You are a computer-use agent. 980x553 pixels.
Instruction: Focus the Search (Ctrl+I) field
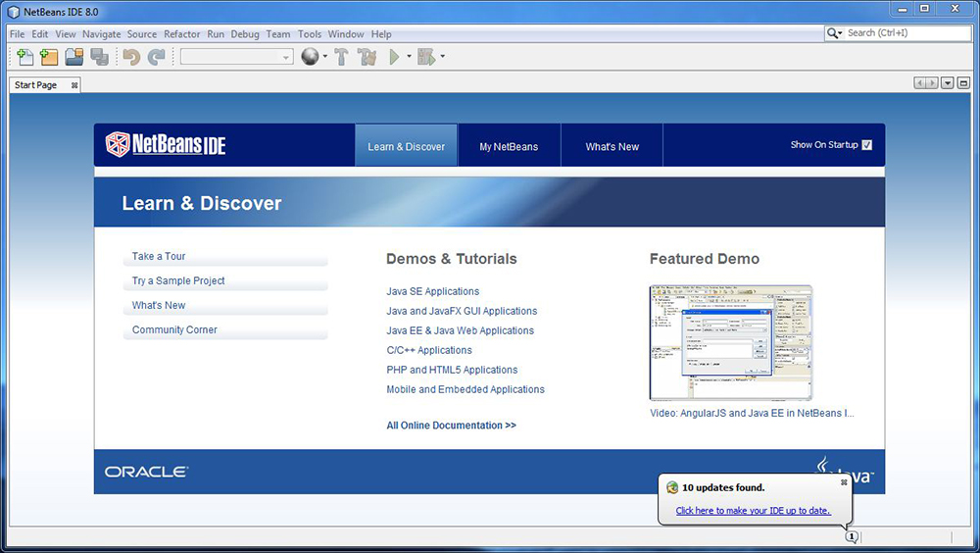point(906,32)
